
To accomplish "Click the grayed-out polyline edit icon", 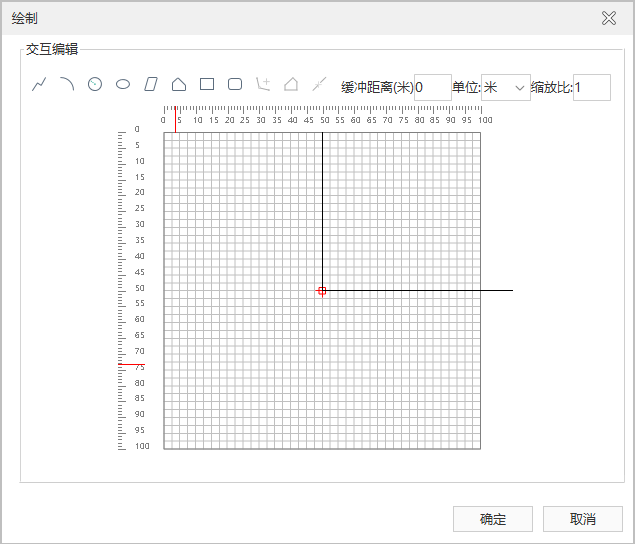I will click(263, 85).
